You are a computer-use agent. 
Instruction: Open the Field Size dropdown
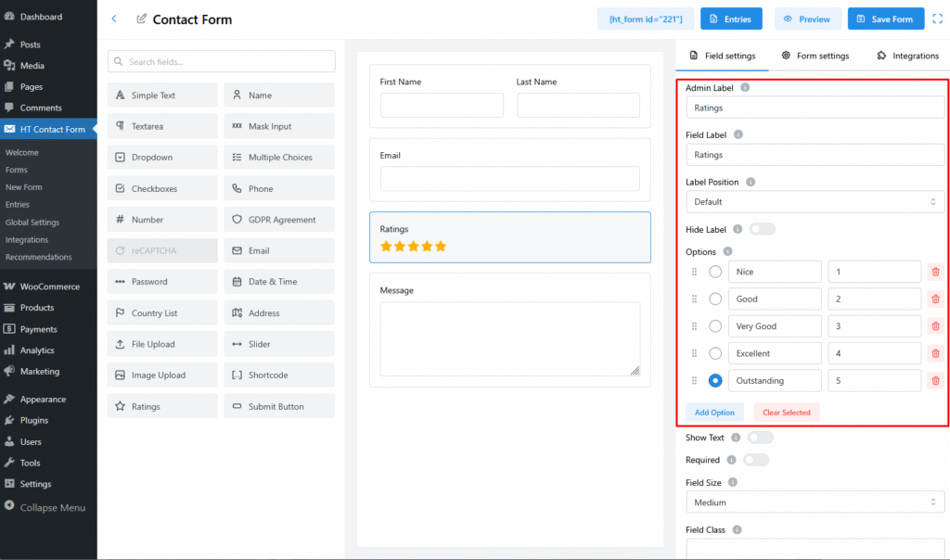pos(815,503)
